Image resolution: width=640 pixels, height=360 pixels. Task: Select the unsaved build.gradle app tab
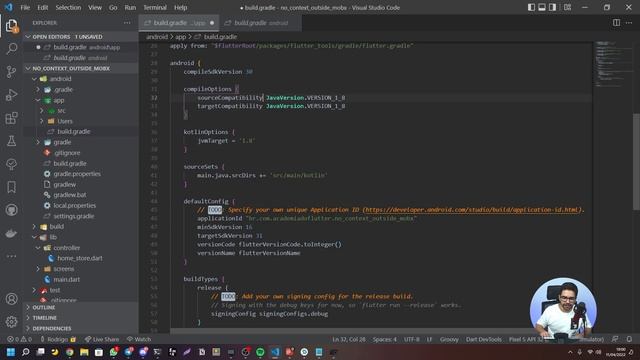[x=179, y=23]
